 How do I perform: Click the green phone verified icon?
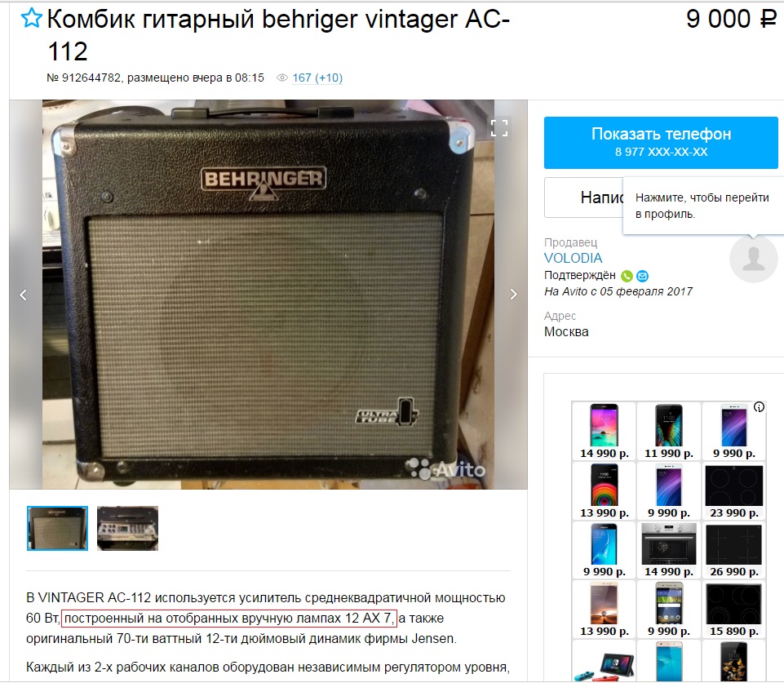pyautogui.click(x=627, y=276)
